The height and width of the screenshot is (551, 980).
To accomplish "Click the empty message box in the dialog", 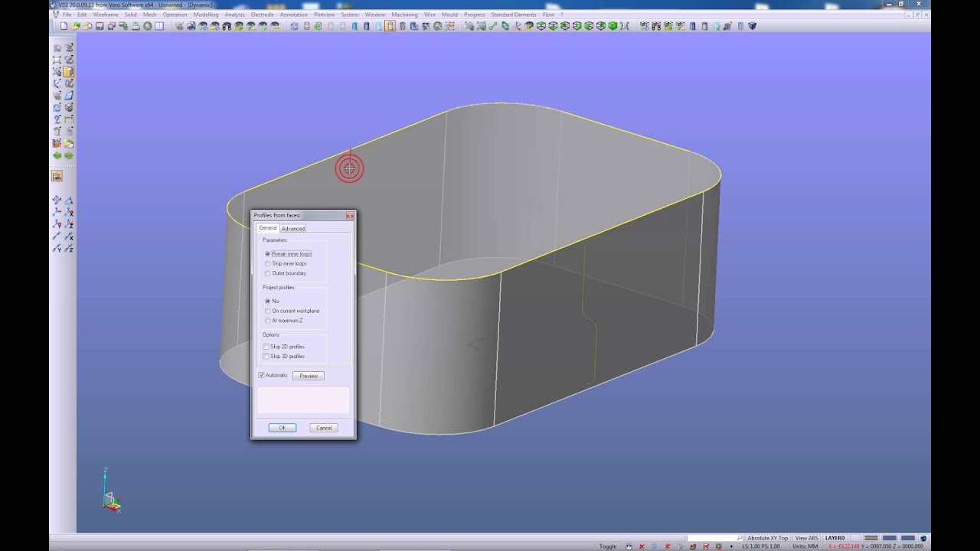I will pyautogui.click(x=303, y=400).
